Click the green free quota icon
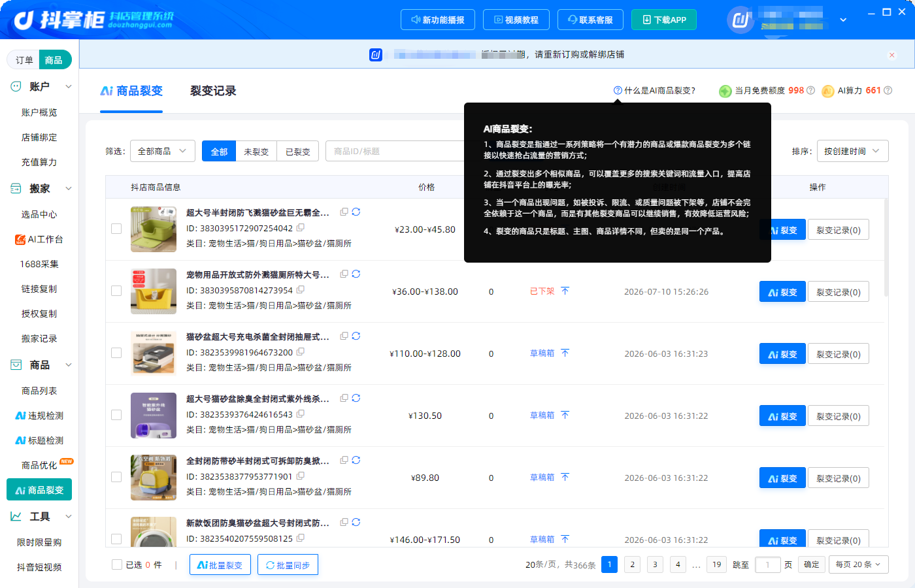Viewport: 915px width, 588px height. 725,91
